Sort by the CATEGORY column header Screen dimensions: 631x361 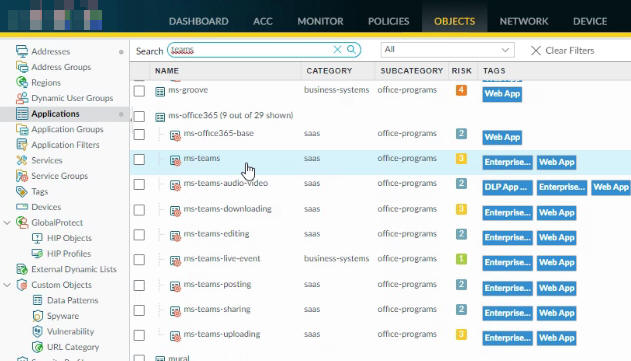coord(329,71)
